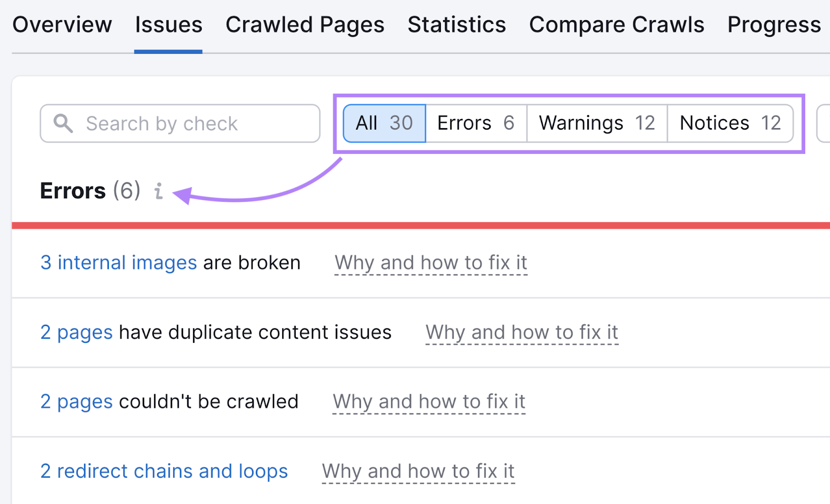This screenshot has width=830, height=504.
Task: Select the Issues tab
Action: [168, 24]
